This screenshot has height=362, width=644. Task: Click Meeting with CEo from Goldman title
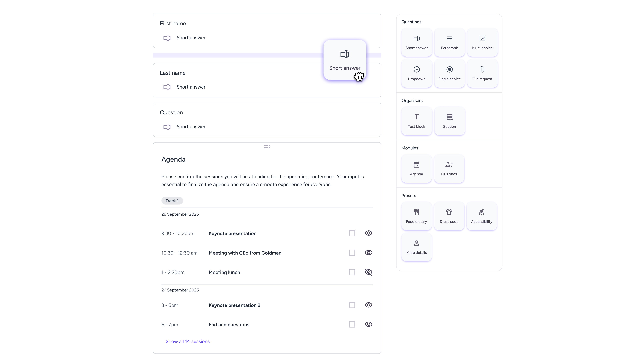(245, 253)
